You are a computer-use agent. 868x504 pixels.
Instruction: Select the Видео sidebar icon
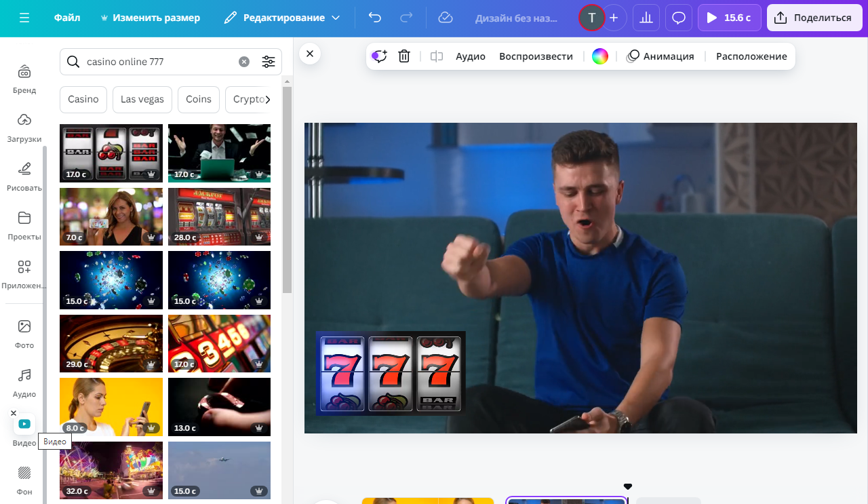click(x=24, y=424)
